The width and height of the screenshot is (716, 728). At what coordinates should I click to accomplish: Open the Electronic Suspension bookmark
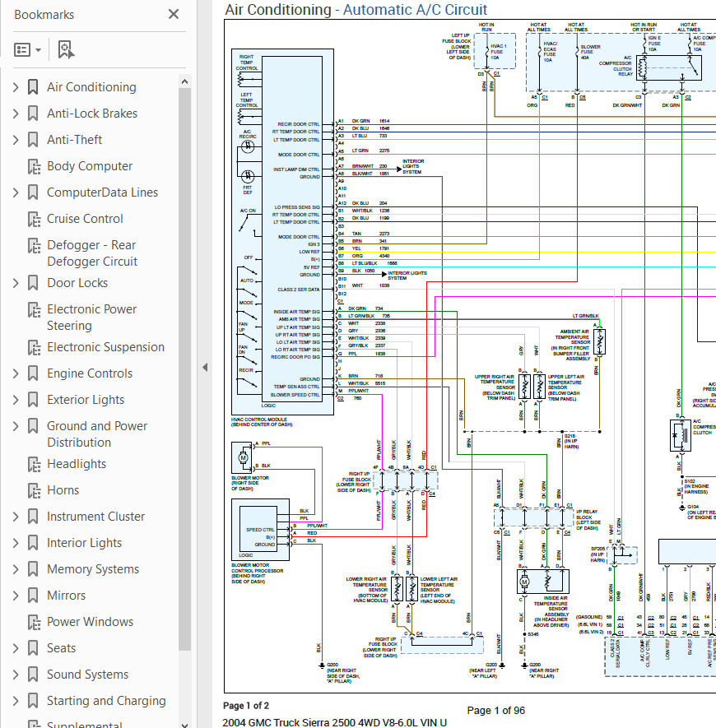(105, 347)
